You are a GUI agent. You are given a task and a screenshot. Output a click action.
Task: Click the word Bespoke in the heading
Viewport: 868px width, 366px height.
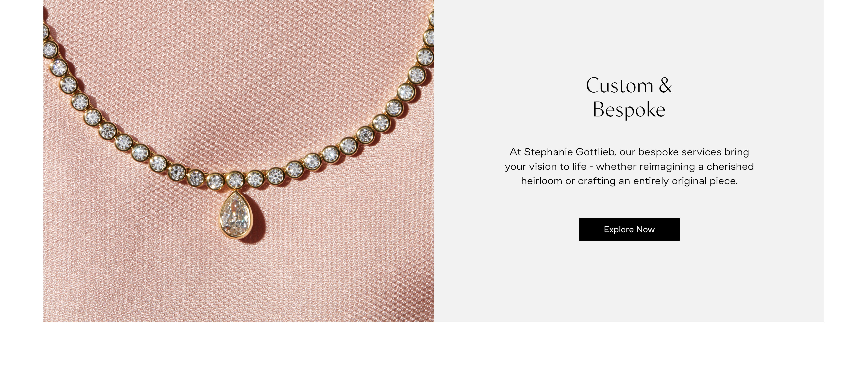pyautogui.click(x=629, y=110)
